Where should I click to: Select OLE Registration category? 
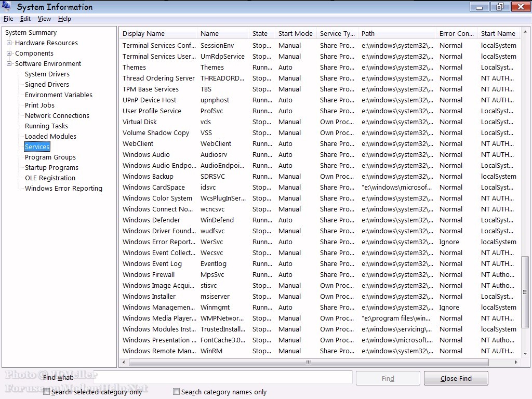tap(50, 178)
